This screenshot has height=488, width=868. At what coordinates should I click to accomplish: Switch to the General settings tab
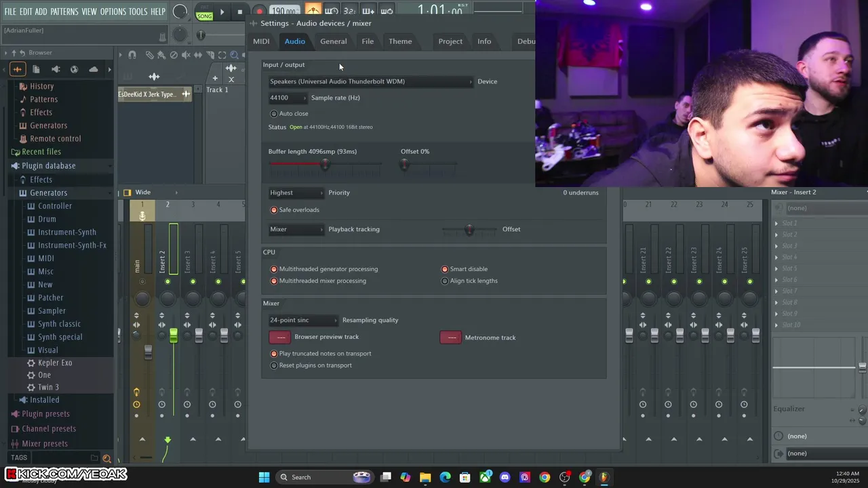(333, 41)
